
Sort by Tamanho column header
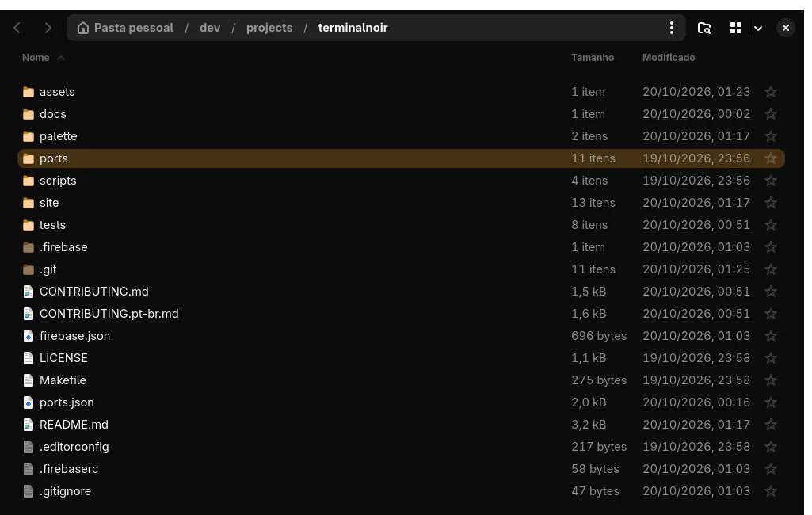593,58
